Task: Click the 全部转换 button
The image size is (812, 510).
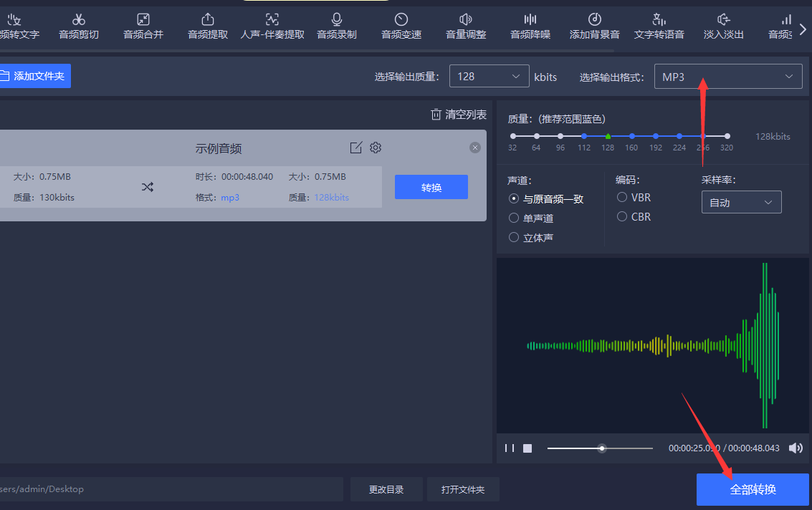Action: tap(753, 489)
